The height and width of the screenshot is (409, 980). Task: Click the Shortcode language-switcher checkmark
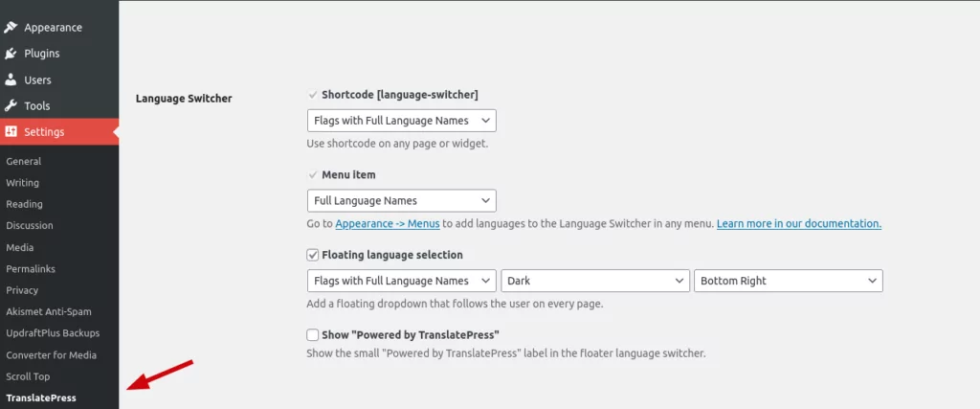coord(312,95)
